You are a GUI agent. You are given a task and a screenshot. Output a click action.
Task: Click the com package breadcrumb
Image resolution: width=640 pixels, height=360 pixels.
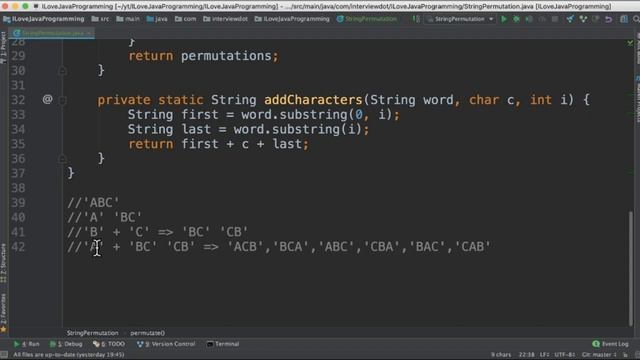185,19
